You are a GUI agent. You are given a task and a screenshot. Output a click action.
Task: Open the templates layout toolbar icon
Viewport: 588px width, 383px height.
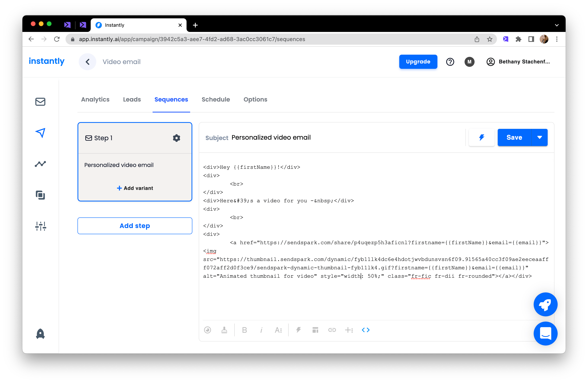(x=315, y=330)
